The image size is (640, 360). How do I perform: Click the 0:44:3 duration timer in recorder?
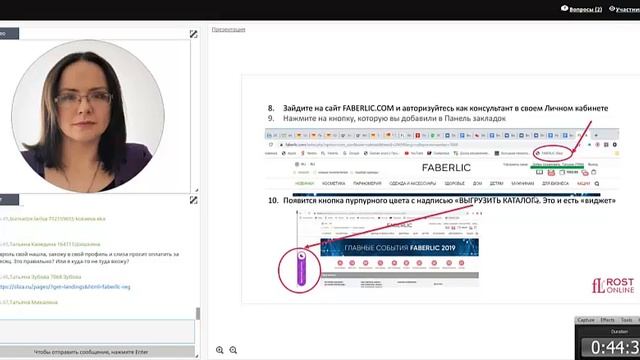611,347
